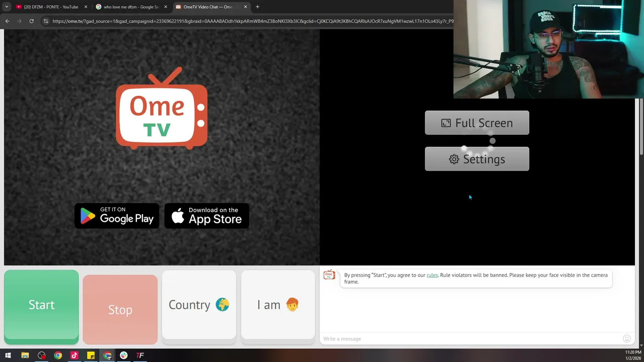Close the Google Search tab
Image resolution: width=644 pixels, height=362 pixels.
click(x=166, y=7)
